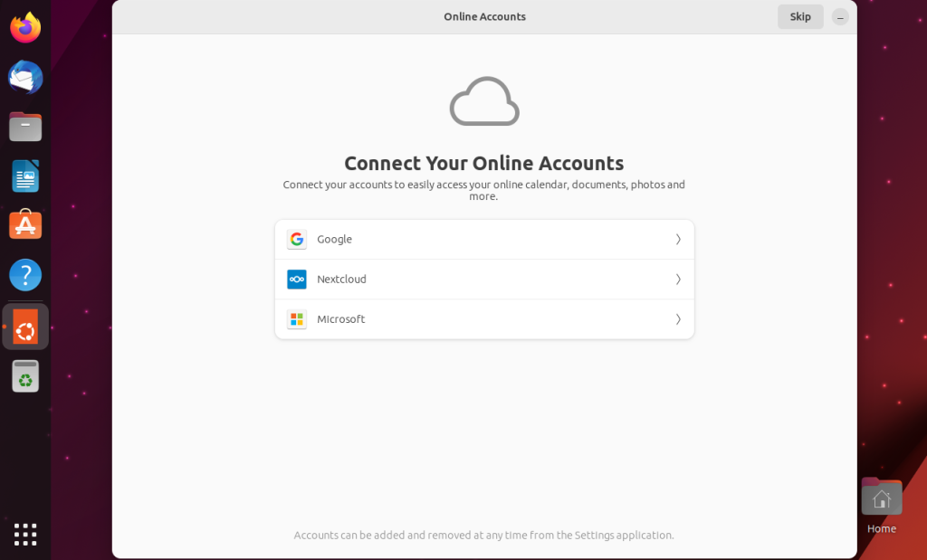Expand the Nextcloud account chevron
The width and height of the screenshot is (927, 560).
click(x=678, y=280)
